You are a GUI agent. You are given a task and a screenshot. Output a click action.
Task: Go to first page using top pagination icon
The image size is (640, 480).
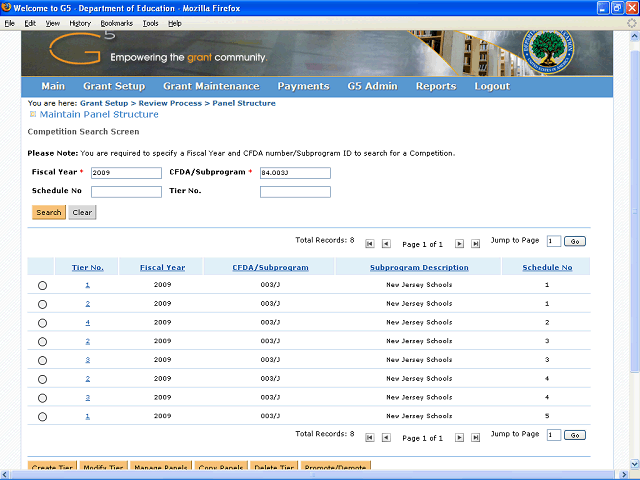pyautogui.click(x=370, y=243)
